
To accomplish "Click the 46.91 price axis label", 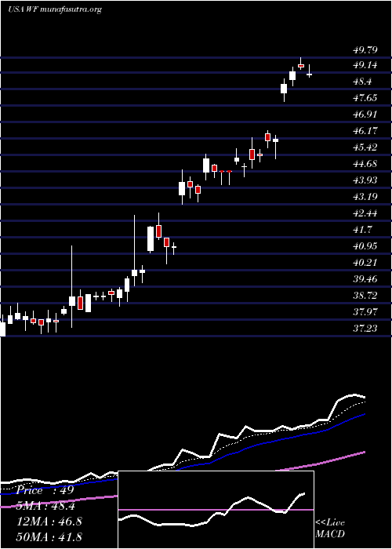I will (365, 115).
